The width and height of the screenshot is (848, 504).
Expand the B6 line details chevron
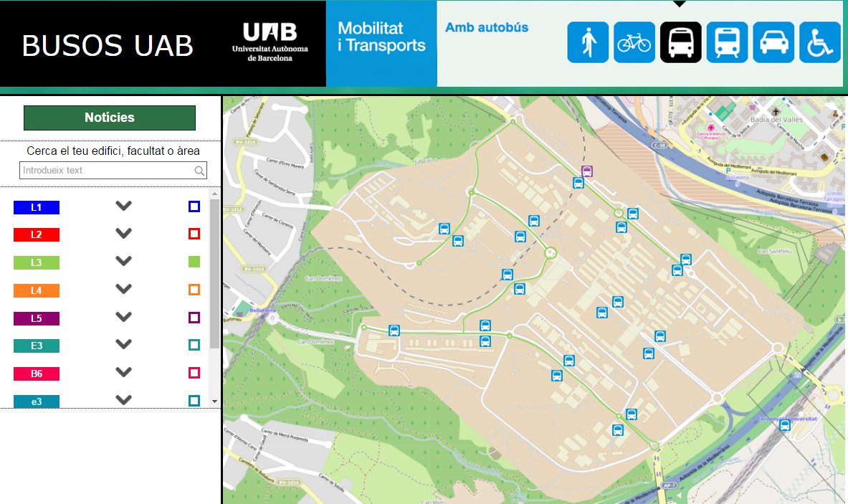(x=124, y=372)
